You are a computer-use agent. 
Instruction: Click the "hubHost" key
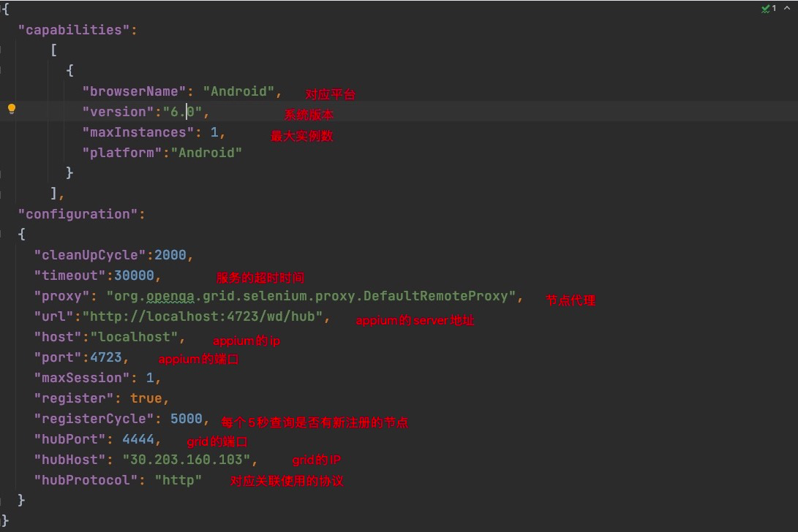[69, 460]
